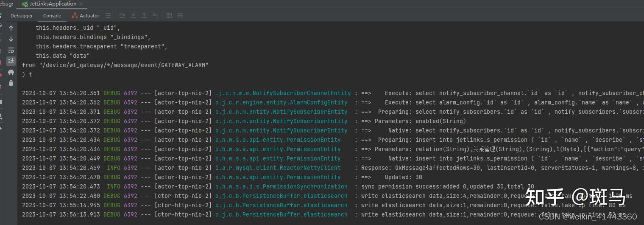This screenshot has width=644, height=225.
Task: Clear console with the trash icon
Action: point(11,83)
